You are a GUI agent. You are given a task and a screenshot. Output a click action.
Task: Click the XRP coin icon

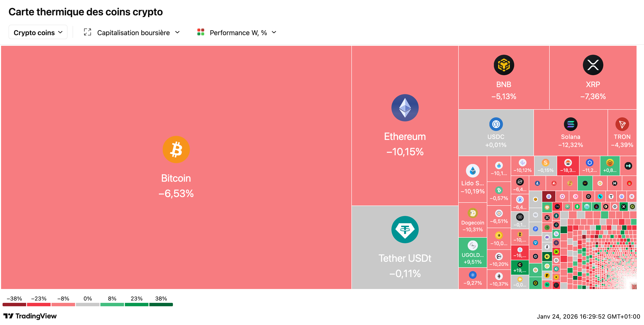(593, 65)
